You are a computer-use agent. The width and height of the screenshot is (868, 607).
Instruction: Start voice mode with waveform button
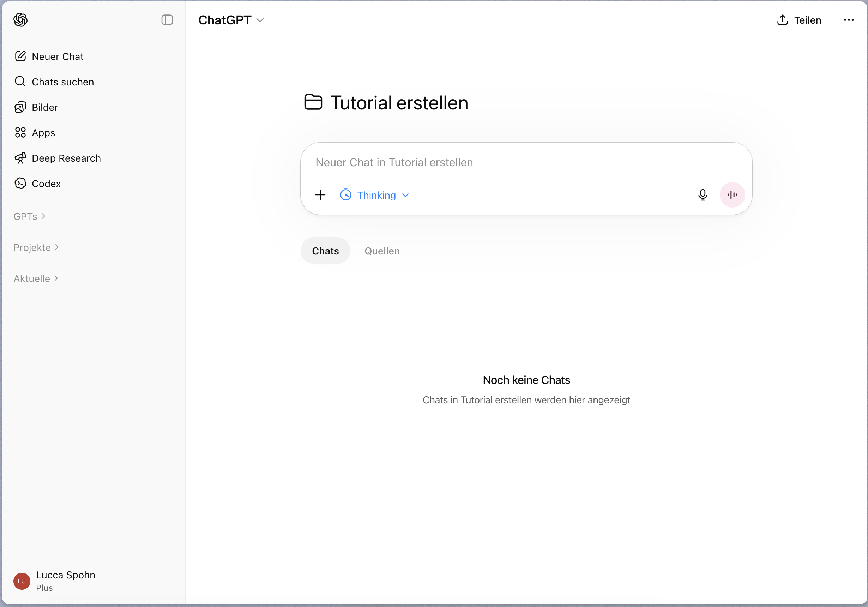pos(732,195)
